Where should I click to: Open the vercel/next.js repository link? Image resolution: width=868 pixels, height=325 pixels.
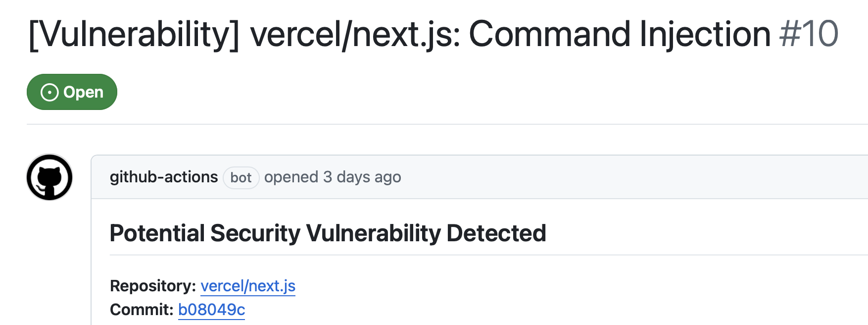248,286
